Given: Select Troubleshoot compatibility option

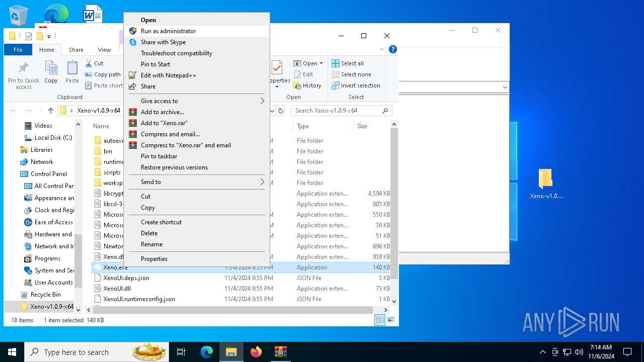Looking at the screenshot, I should coord(197,53).
